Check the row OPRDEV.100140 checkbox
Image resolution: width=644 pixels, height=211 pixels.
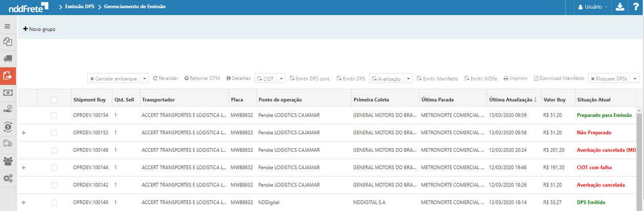pos(54,202)
